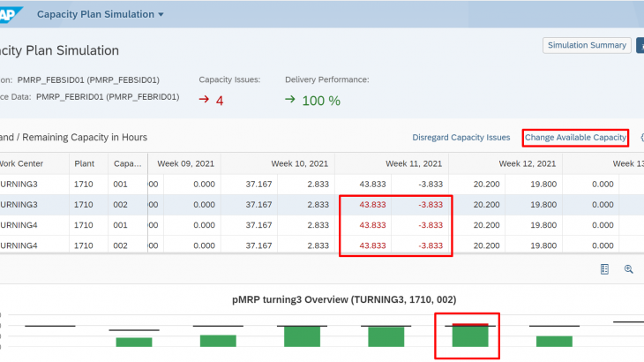The image size is (644, 362).
Task: Click the zoom in magnifier icon
Action: (x=629, y=269)
